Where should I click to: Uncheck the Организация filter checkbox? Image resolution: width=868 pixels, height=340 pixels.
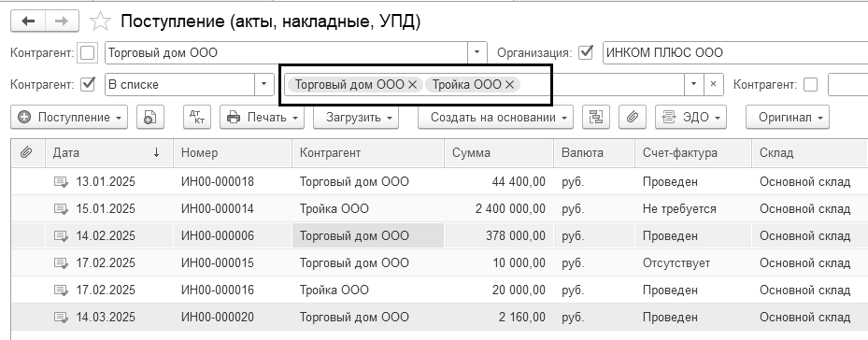pos(585,53)
